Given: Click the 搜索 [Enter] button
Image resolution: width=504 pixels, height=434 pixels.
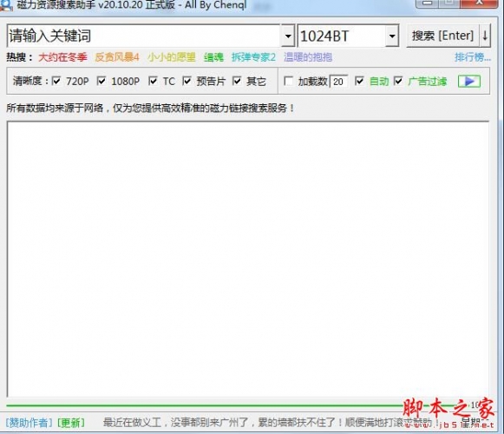Looking at the screenshot, I should [x=443, y=36].
